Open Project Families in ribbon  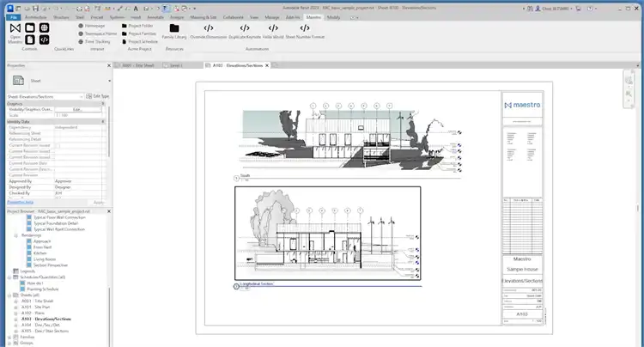[139, 33]
